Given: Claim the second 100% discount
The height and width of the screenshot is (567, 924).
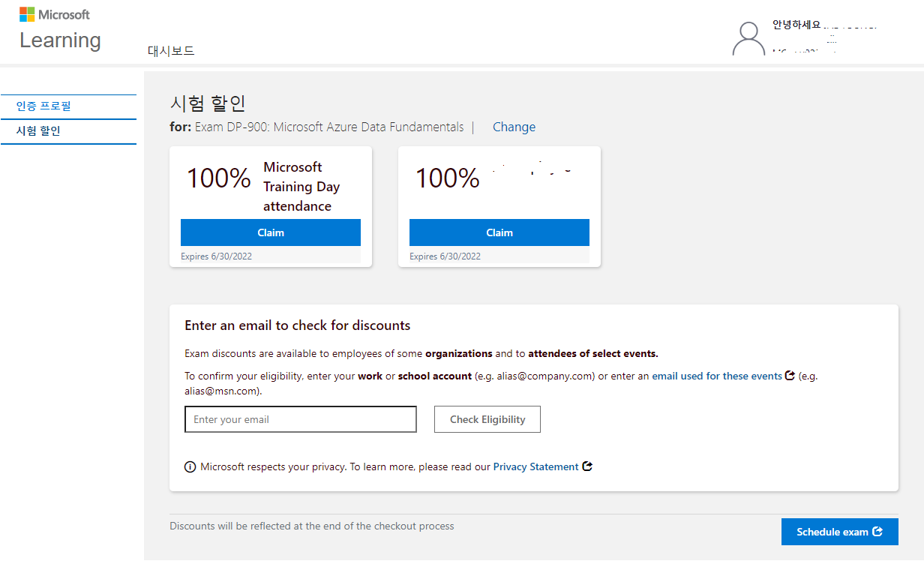Looking at the screenshot, I should 499,232.
